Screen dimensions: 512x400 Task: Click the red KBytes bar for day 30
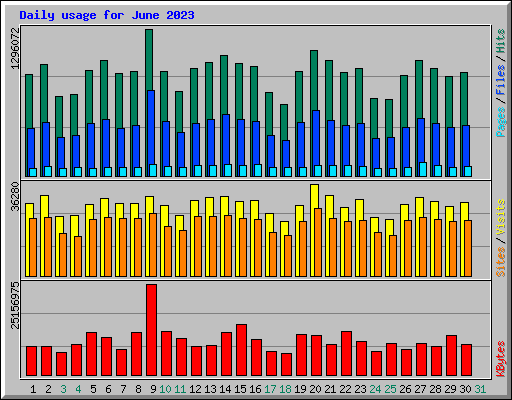pos(466,360)
